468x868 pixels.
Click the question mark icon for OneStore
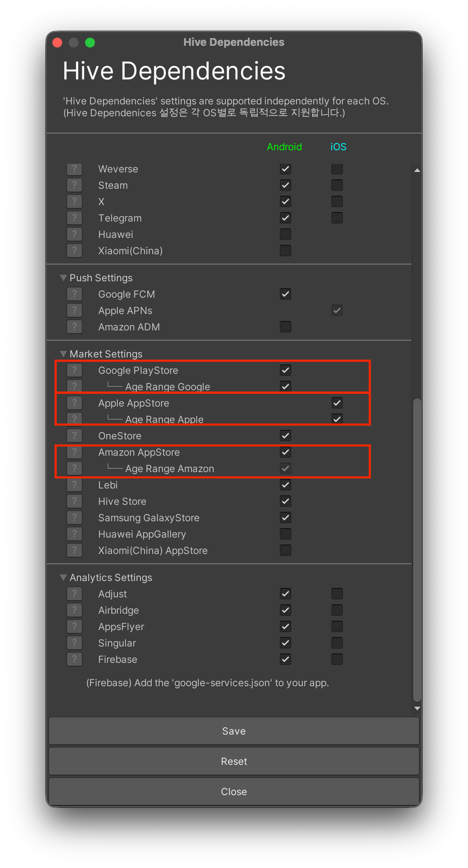click(74, 436)
